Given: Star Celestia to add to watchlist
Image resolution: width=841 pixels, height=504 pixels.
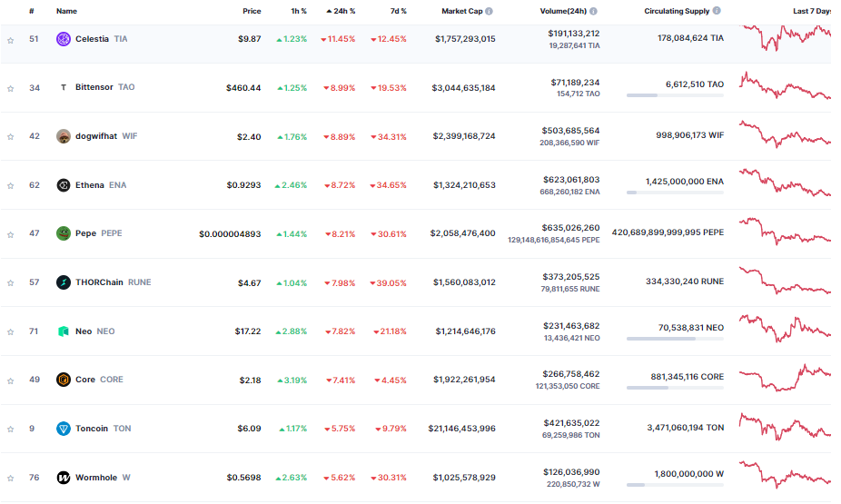Looking at the screenshot, I should (x=10, y=40).
